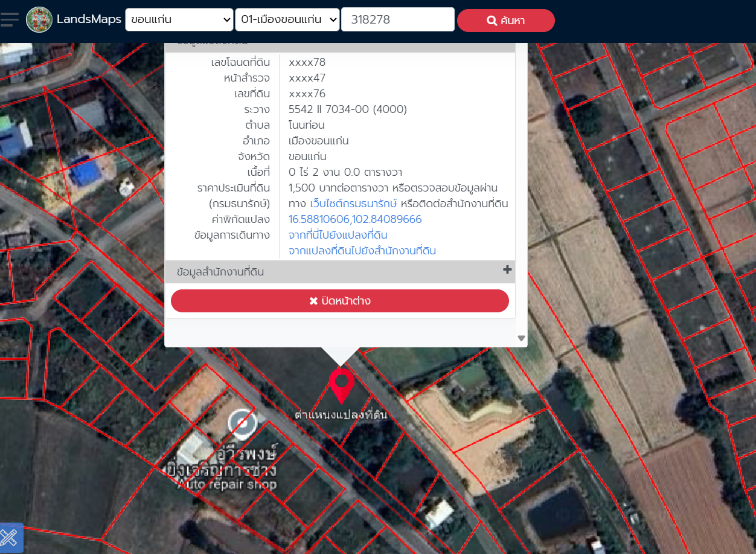The image size is (756, 554).
Task: Click the title deed number field showing 318278
Action: [x=397, y=19]
